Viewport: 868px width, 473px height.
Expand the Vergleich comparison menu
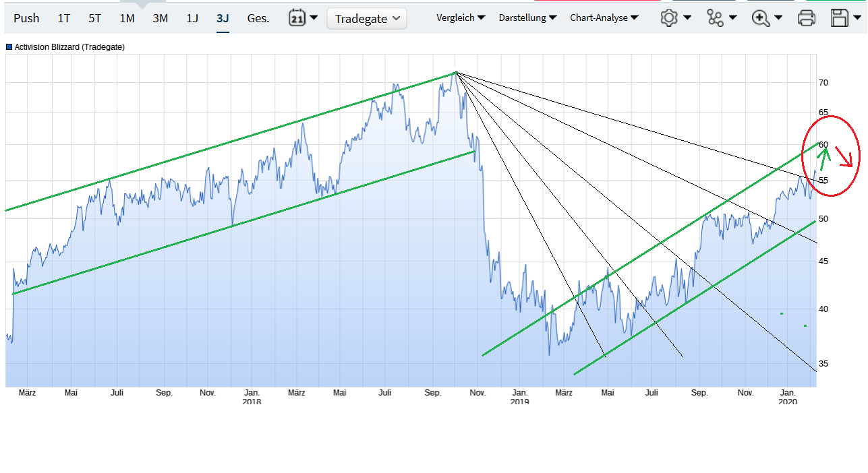click(461, 18)
